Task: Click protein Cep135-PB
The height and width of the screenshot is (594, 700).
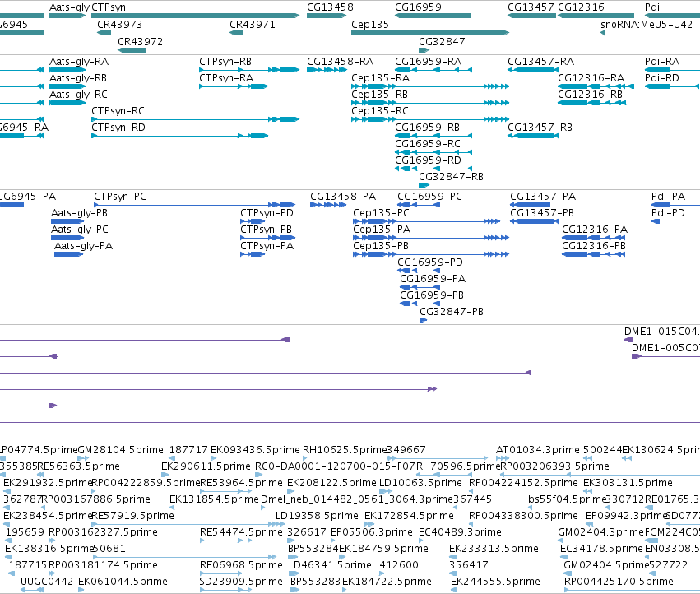Action: (431, 254)
